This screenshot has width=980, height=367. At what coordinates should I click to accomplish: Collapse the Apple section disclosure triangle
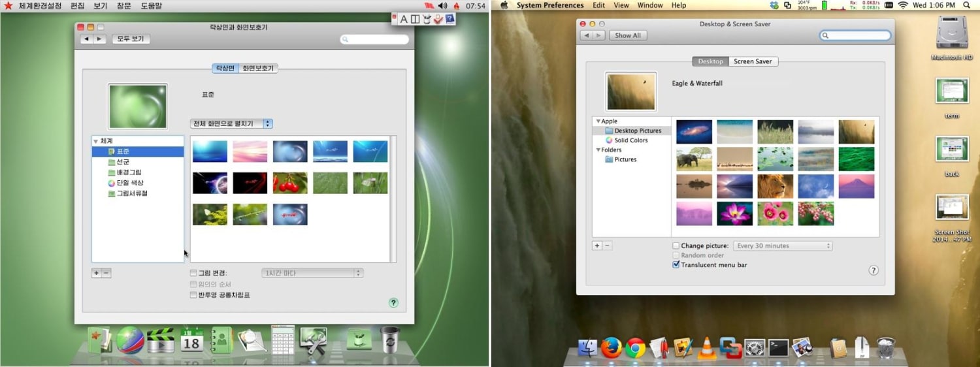pyautogui.click(x=597, y=121)
